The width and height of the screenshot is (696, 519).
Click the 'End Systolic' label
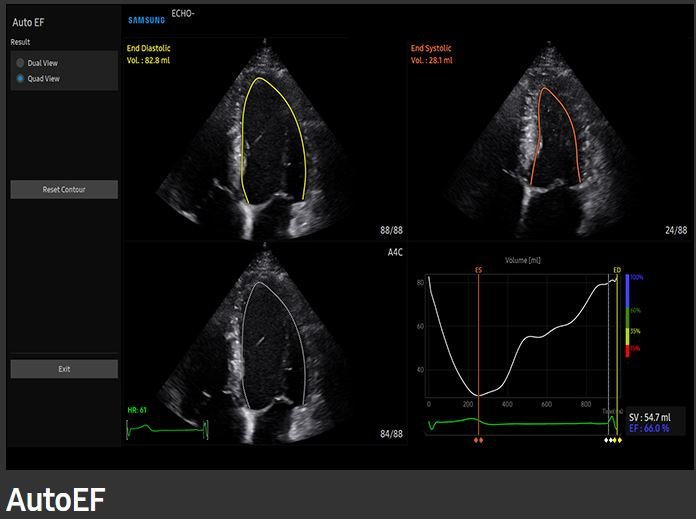431,48
